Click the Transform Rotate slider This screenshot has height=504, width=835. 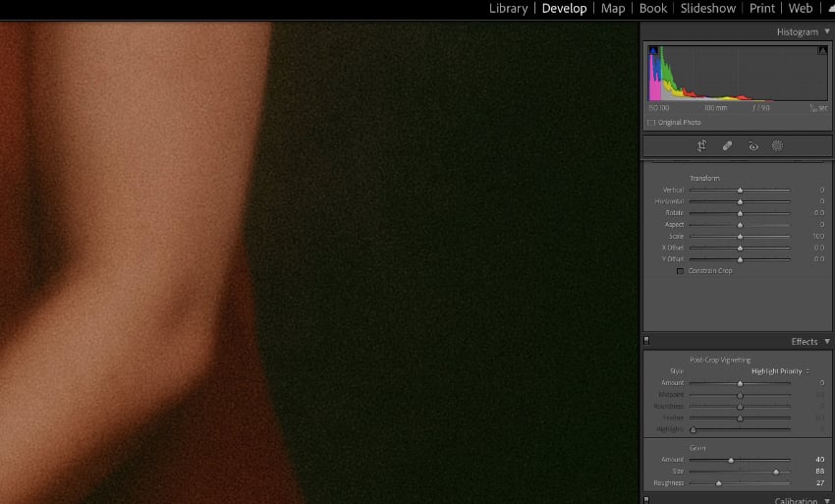click(740, 213)
